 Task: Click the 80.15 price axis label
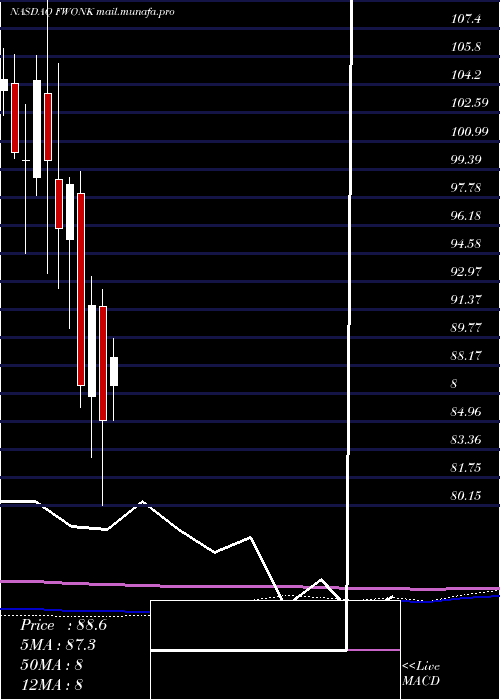coord(466,496)
